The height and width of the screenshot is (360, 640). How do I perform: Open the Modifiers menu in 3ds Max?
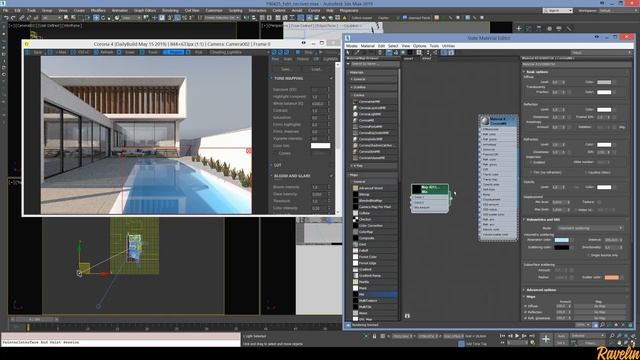[x=98, y=10]
